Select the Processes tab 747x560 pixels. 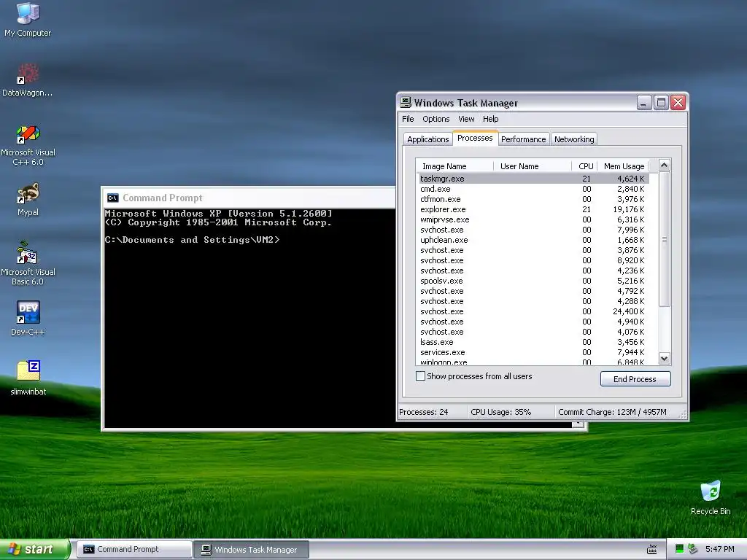pyautogui.click(x=475, y=138)
